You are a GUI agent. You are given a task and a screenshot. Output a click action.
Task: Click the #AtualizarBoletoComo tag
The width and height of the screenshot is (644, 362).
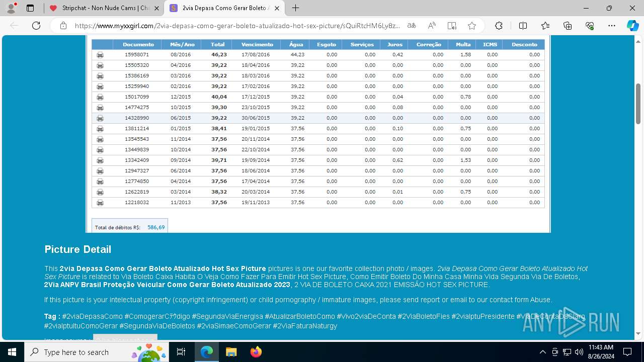(x=300, y=316)
